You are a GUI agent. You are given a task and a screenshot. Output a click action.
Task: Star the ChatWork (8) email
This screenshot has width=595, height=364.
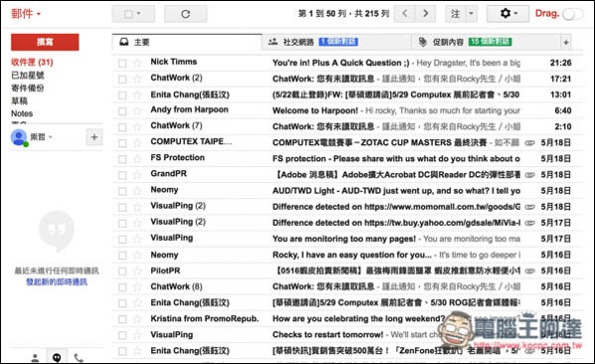click(137, 287)
